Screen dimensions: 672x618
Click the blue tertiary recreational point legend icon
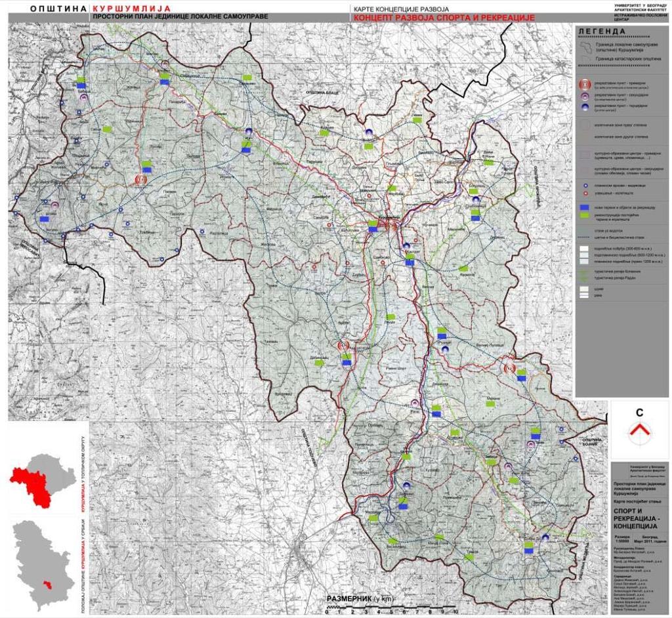tap(585, 107)
